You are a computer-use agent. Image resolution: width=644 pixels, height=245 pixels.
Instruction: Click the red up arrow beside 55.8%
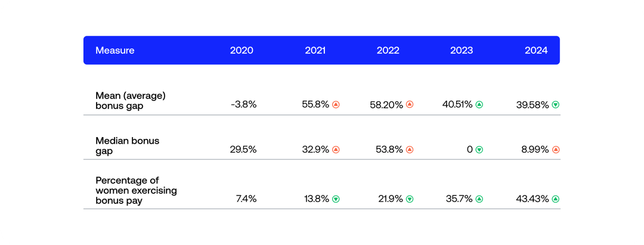pos(336,104)
